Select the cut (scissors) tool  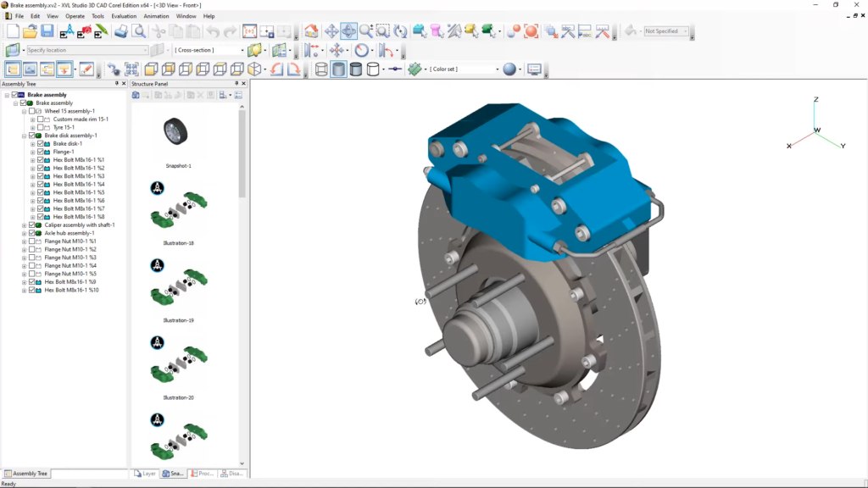tap(161, 32)
